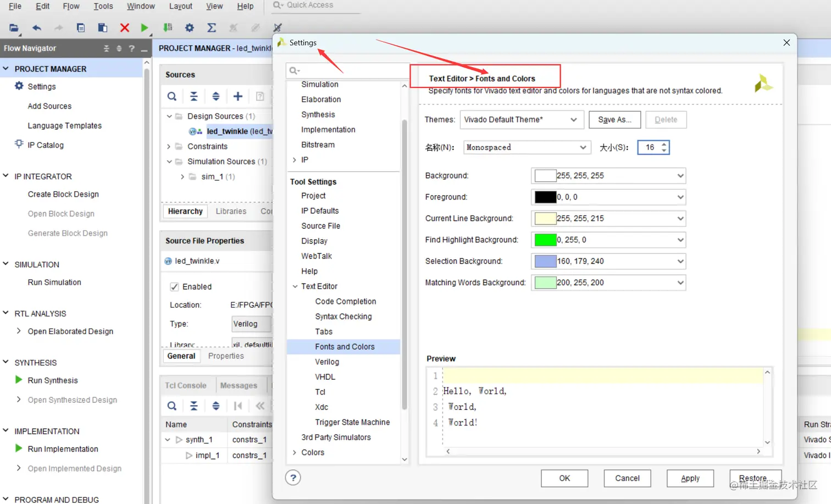This screenshot has width=831, height=504.
Task: Click the Sigma reports toolbar icon
Action: (x=212, y=27)
